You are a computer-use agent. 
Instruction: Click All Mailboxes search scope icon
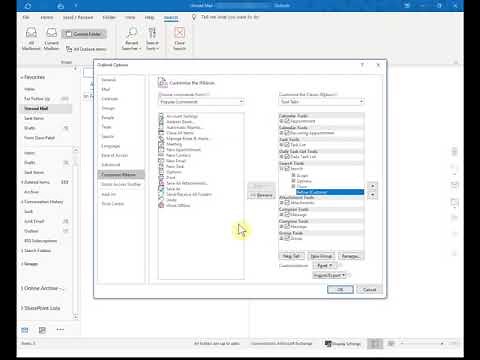click(x=31, y=39)
